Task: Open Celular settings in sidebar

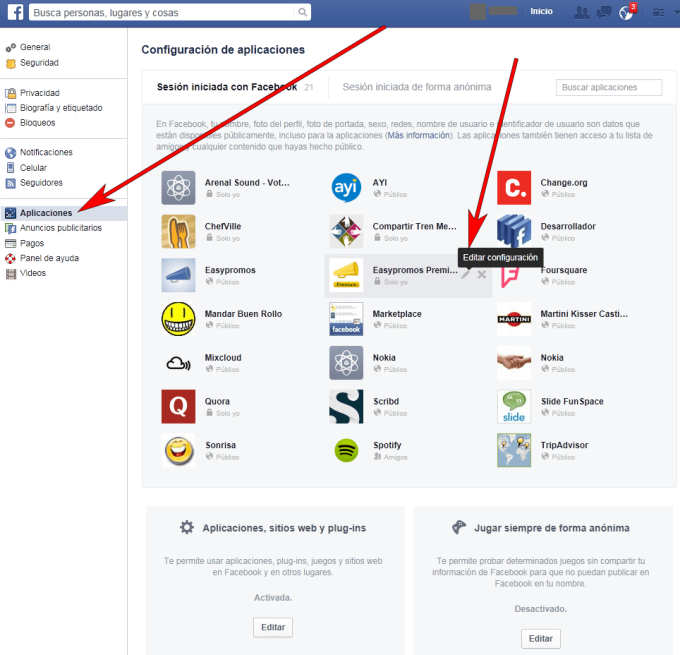Action: click(x=33, y=168)
